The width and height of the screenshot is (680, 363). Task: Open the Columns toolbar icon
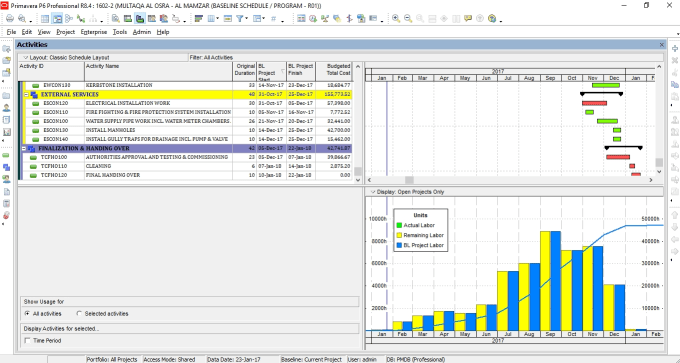[x=211, y=19]
